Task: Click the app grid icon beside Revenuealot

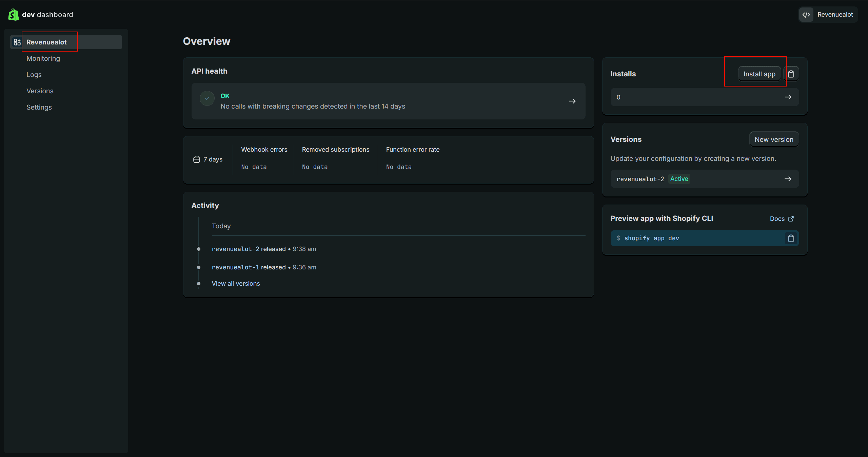Action: coord(17,42)
